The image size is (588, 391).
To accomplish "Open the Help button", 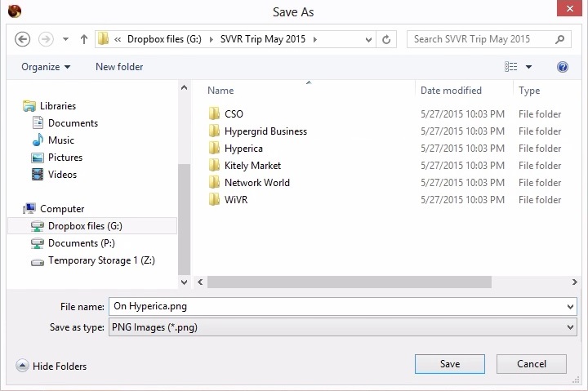I will [x=563, y=67].
